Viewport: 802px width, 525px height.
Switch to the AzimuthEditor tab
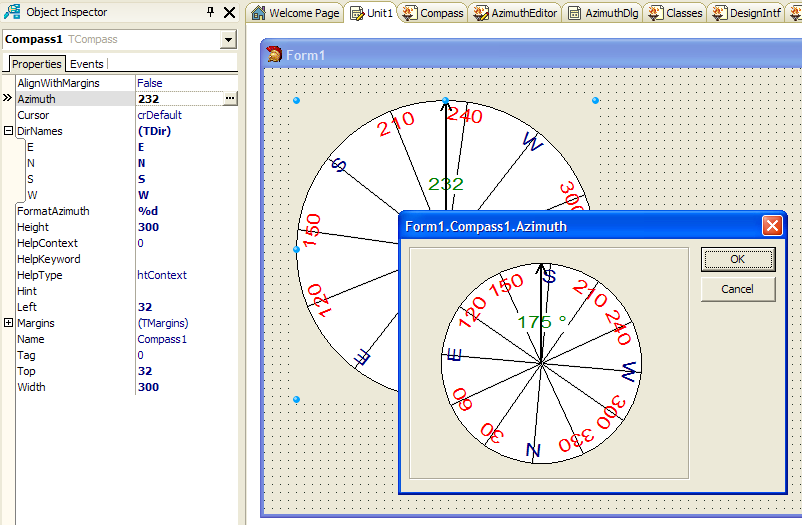[x=515, y=13]
